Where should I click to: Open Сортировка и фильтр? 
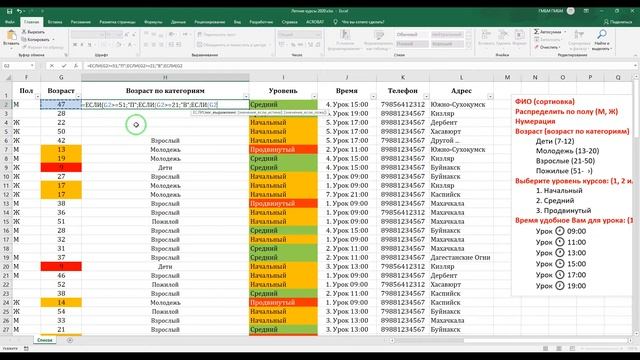(x=579, y=40)
